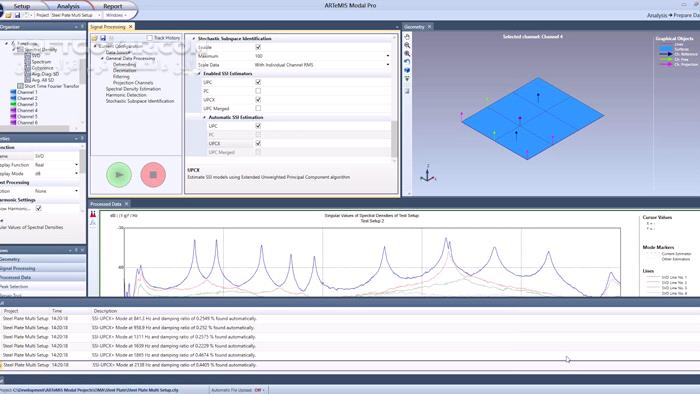Start processing with the green play button
Image resolution: width=700 pixels, height=394 pixels.
[x=119, y=174]
